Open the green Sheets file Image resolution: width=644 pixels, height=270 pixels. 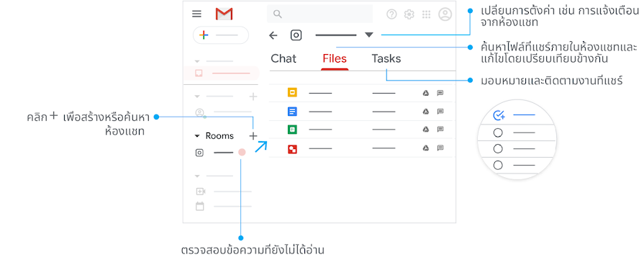point(292,130)
